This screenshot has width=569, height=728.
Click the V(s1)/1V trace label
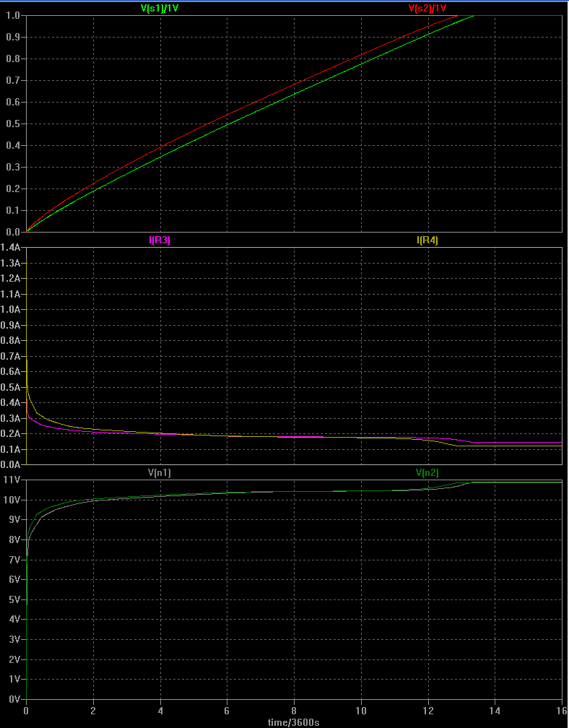(159, 7)
